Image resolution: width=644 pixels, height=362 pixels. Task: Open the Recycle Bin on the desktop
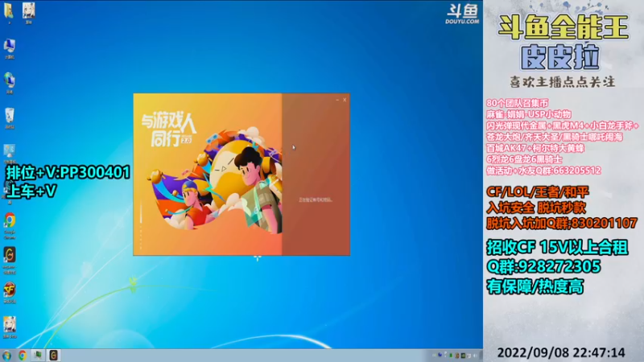tap(9, 116)
